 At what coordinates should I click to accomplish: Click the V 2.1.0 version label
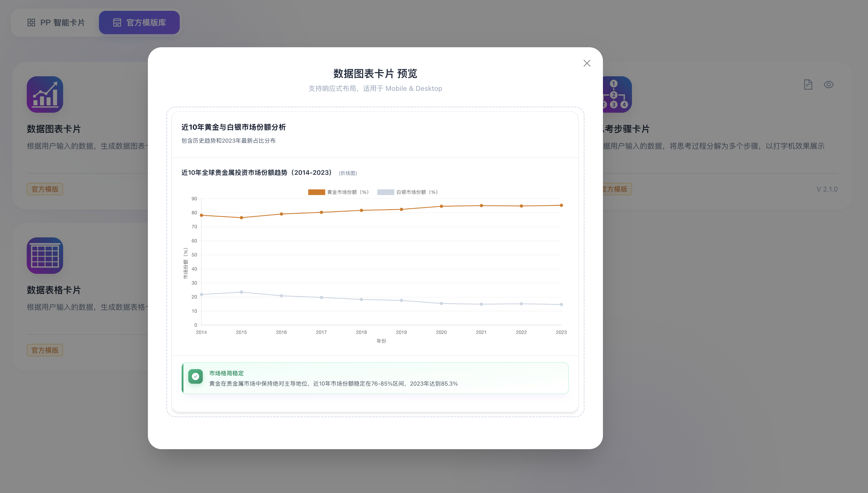click(x=827, y=189)
